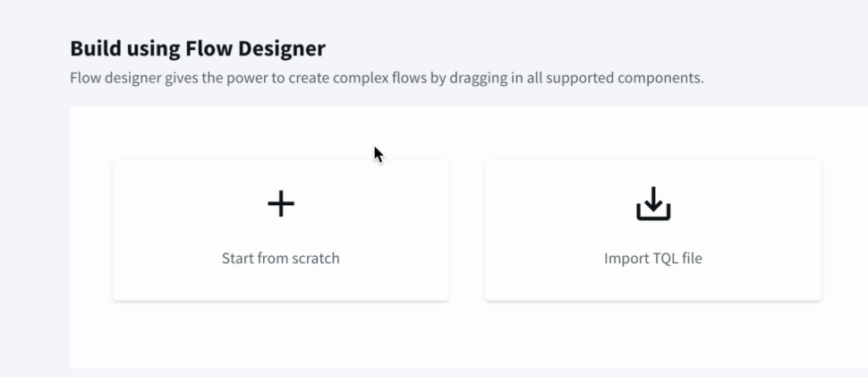Click the Flow designer description sentence
The height and width of the screenshot is (377, 868).
click(387, 78)
